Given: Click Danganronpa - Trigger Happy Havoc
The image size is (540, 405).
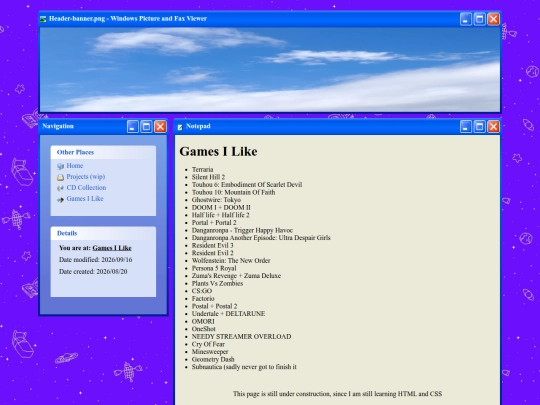Looking at the screenshot, I should (242, 230).
